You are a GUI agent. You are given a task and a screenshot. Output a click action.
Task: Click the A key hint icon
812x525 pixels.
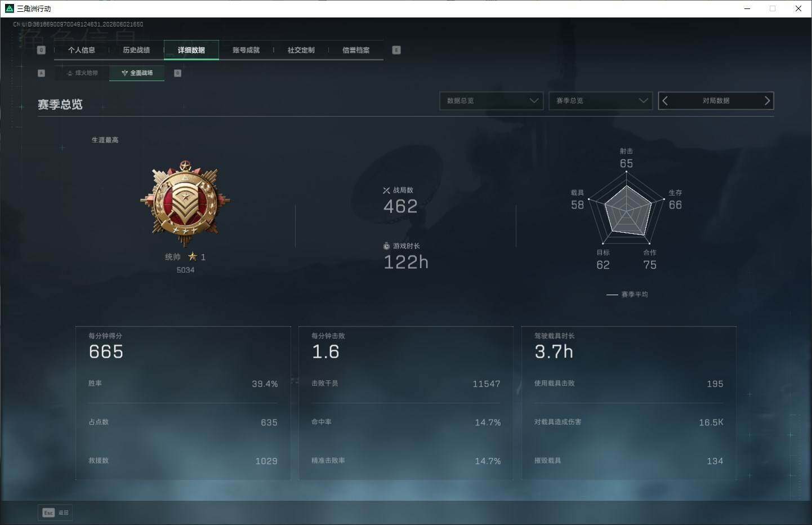[41, 73]
